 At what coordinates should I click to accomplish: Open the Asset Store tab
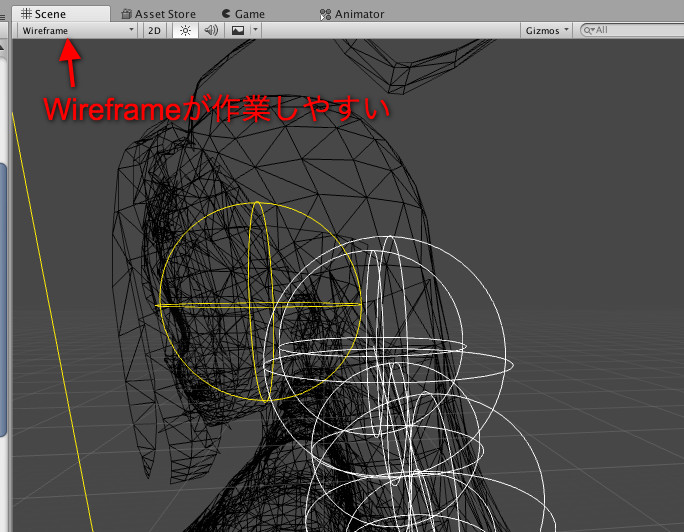click(x=159, y=14)
